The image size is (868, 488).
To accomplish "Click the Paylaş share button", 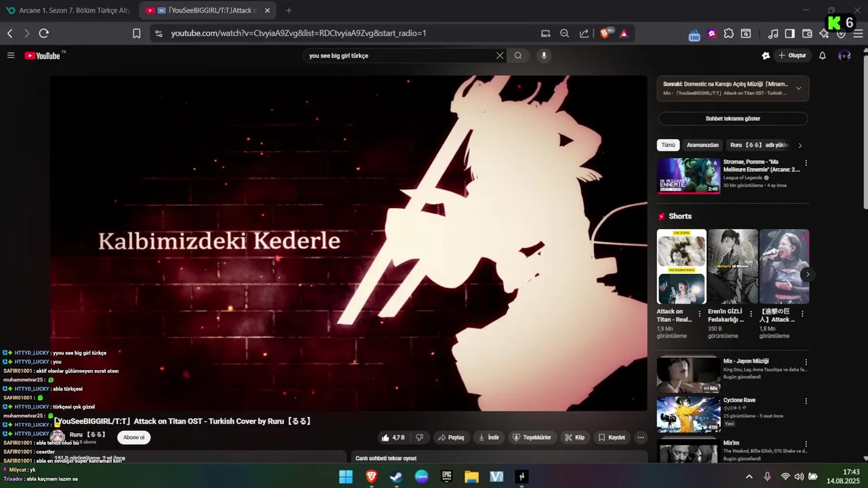I will pos(451,438).
